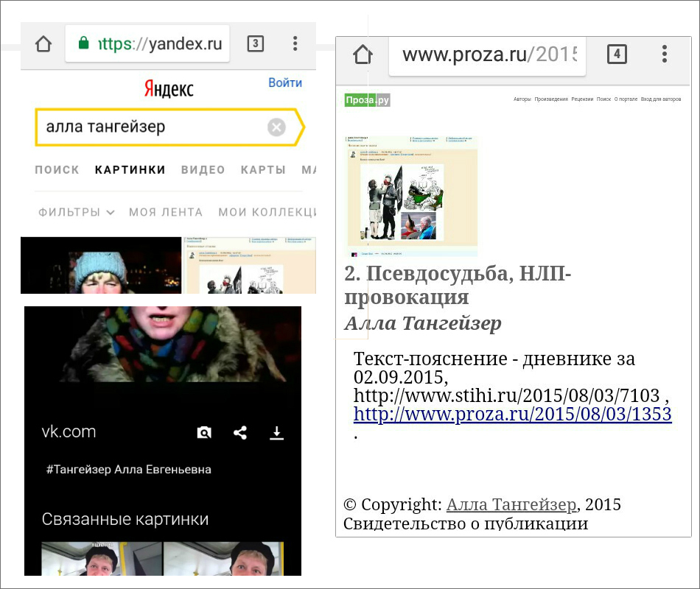This screenshot has height=589, width=700.
Task: Click the 'Алла Тангейзер' link in the copyright line
Action: tap(511, 504)
